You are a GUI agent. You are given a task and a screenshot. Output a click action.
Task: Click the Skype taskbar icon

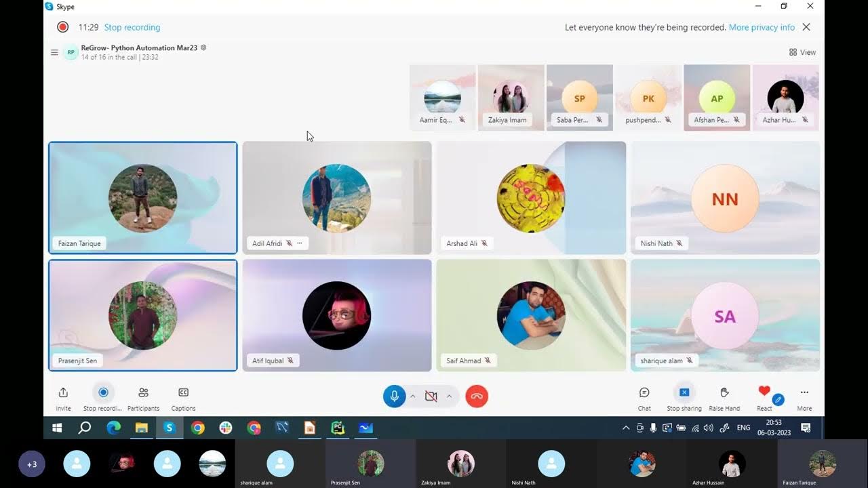169,428
